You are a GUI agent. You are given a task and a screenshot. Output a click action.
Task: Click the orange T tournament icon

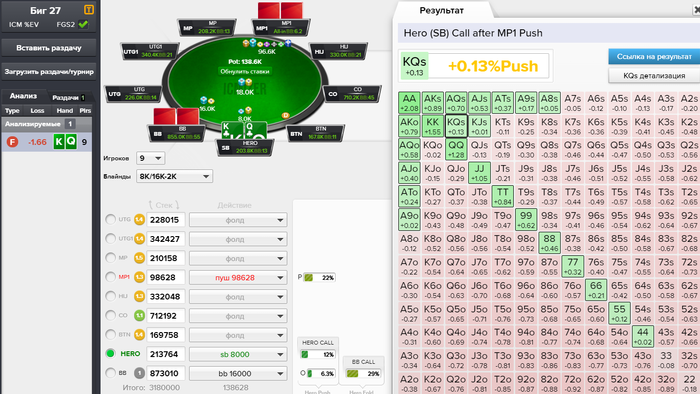tap(88, 10)
